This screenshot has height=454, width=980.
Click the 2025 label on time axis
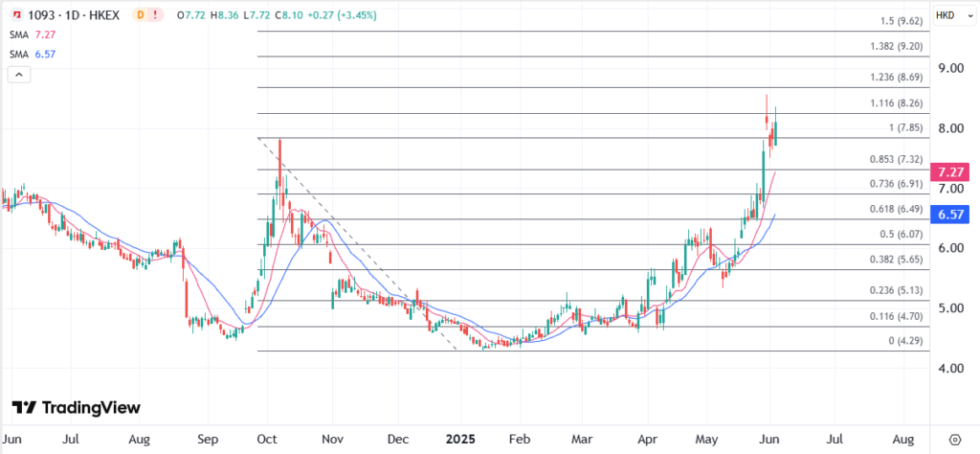coord(463,437)
